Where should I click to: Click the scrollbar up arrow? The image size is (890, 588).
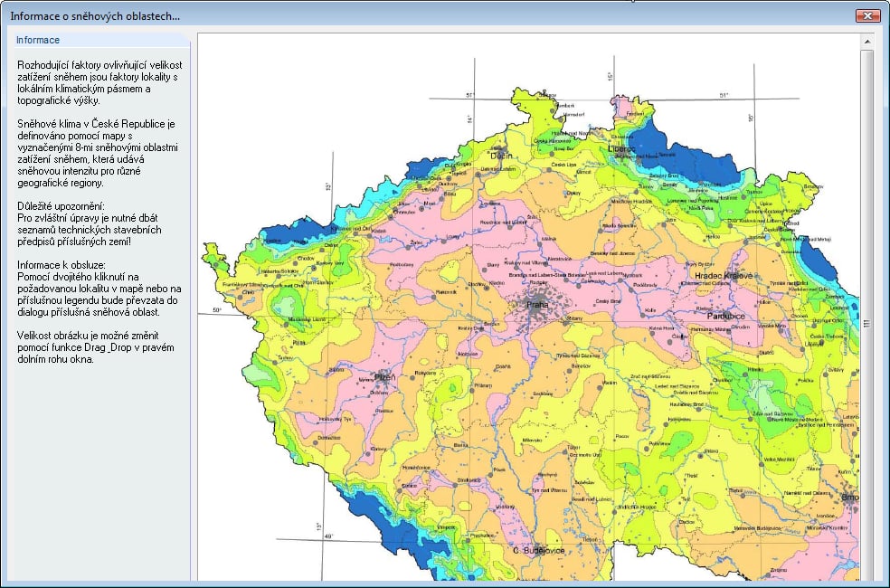pyautogui.click(x=866, y=42)
